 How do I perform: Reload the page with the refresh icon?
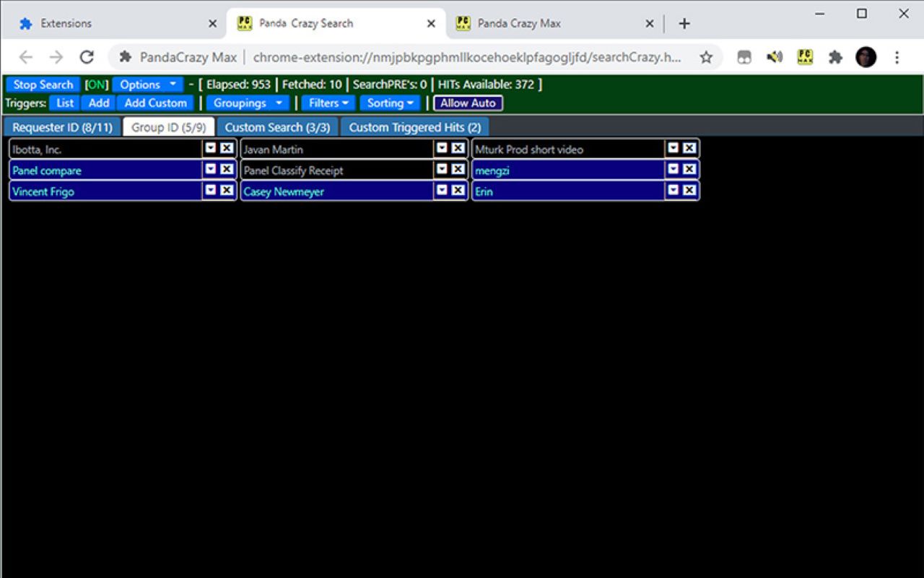click(x=87, y=57)
